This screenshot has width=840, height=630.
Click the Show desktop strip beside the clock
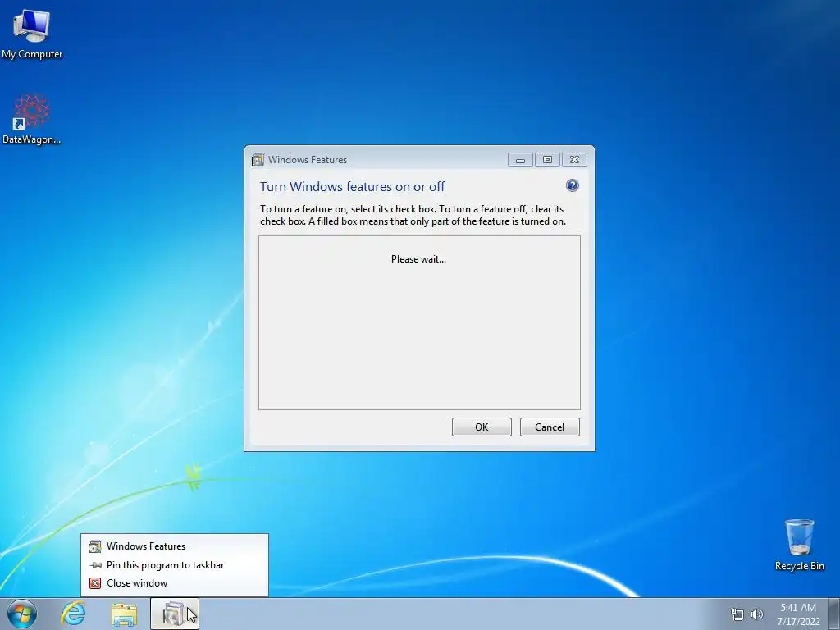[x=834, y=614]
